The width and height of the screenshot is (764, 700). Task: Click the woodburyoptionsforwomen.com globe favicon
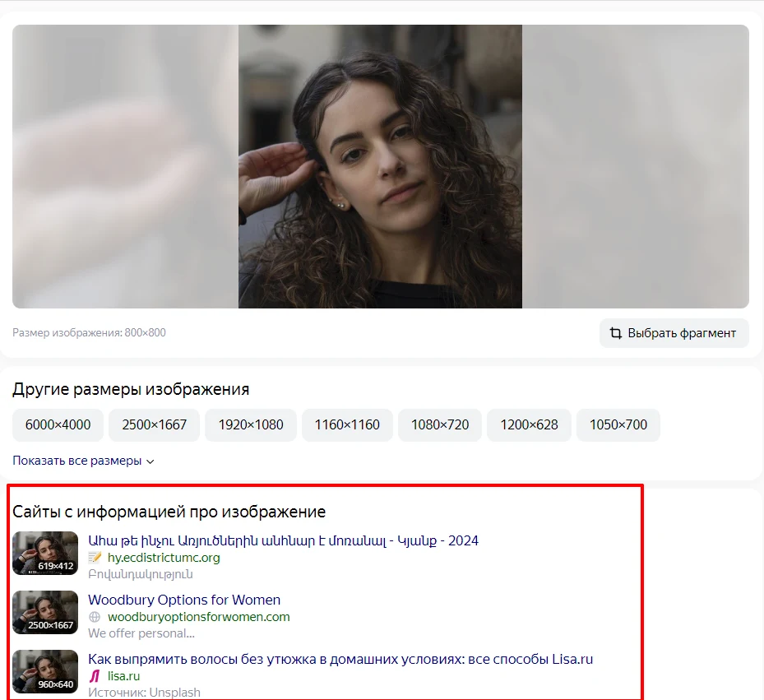pos(95,617)
